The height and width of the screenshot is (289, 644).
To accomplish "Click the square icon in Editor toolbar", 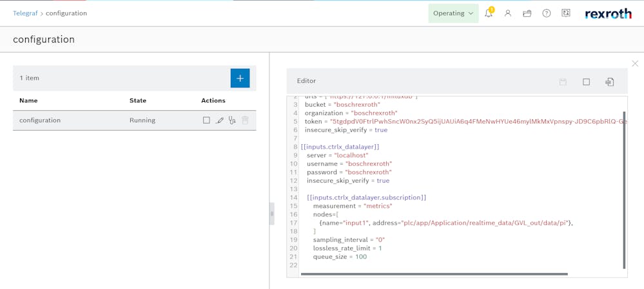I will [586, 82].
